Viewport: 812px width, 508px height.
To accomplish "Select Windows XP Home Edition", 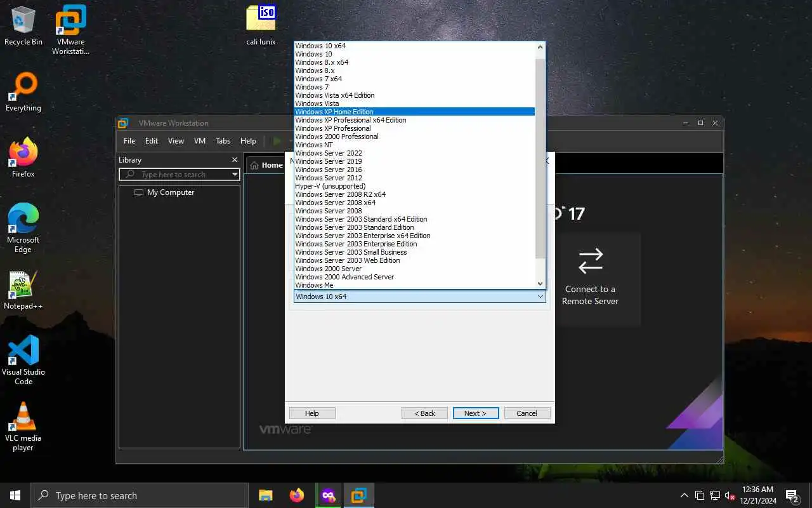I will [x=415, y=112].
